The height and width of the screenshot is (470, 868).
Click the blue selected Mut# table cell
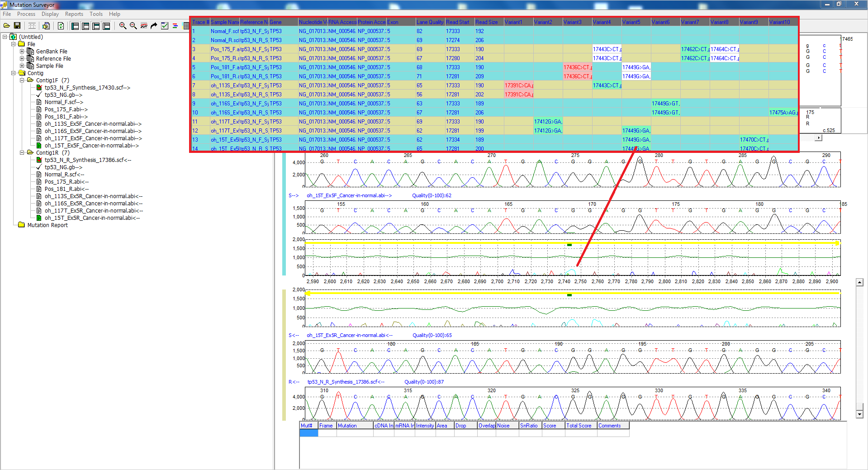coord(309,433)
